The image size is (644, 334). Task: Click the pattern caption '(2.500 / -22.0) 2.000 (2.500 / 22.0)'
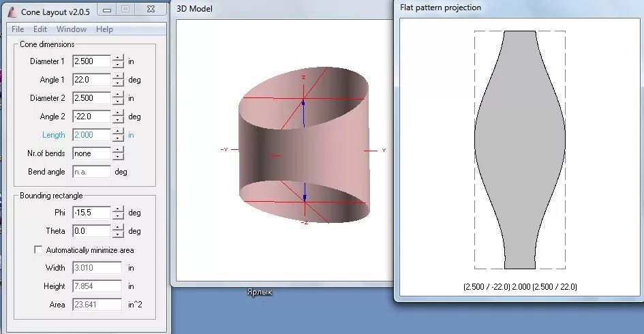pos(520,287)
